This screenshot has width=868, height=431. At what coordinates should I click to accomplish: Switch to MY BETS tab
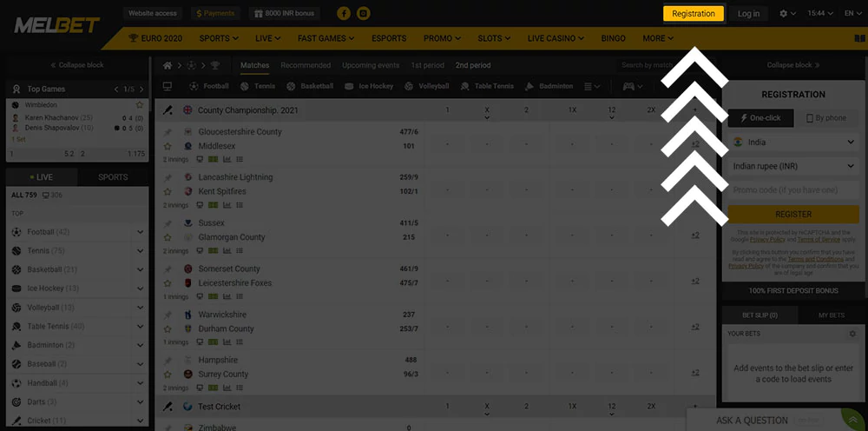(831, 315)
